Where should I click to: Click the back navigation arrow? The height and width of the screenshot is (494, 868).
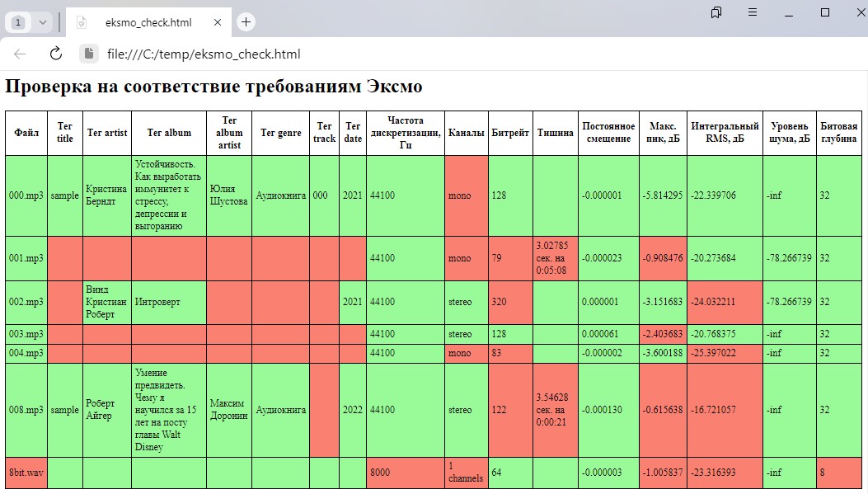click(x=20, y=54)
